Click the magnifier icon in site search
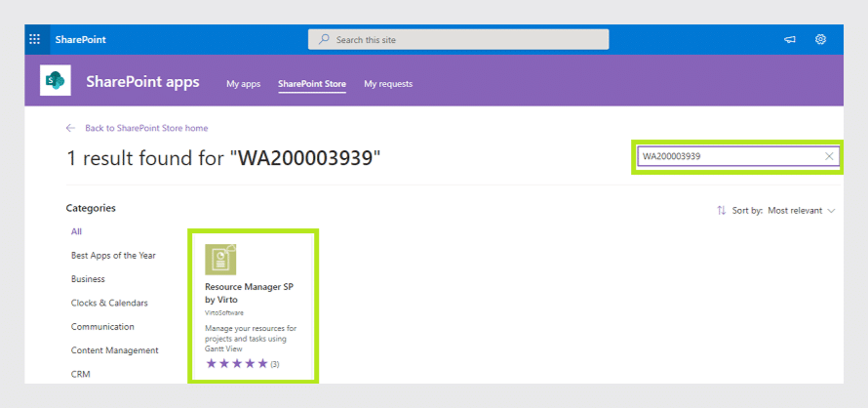 pos(325,39)
